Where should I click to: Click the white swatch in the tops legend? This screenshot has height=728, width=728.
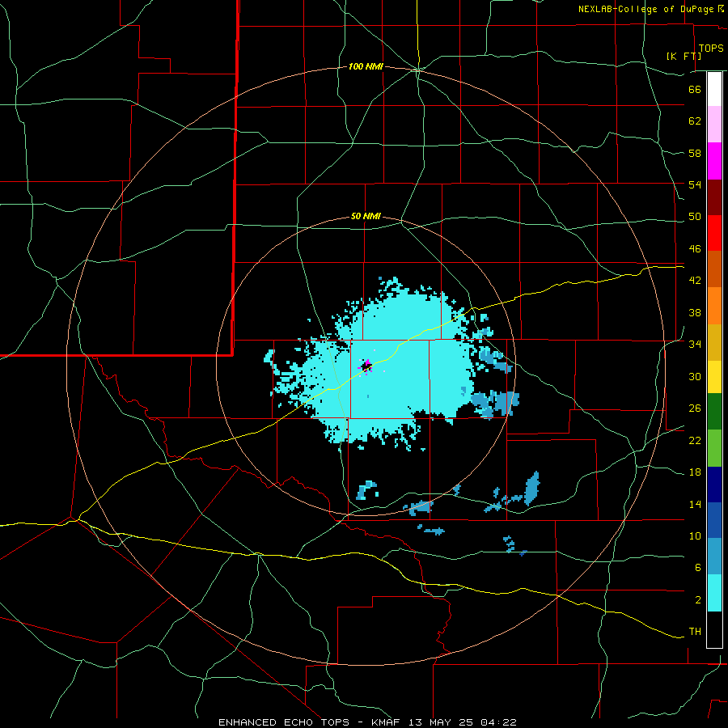pyautogui.click(x=714, y=89)
